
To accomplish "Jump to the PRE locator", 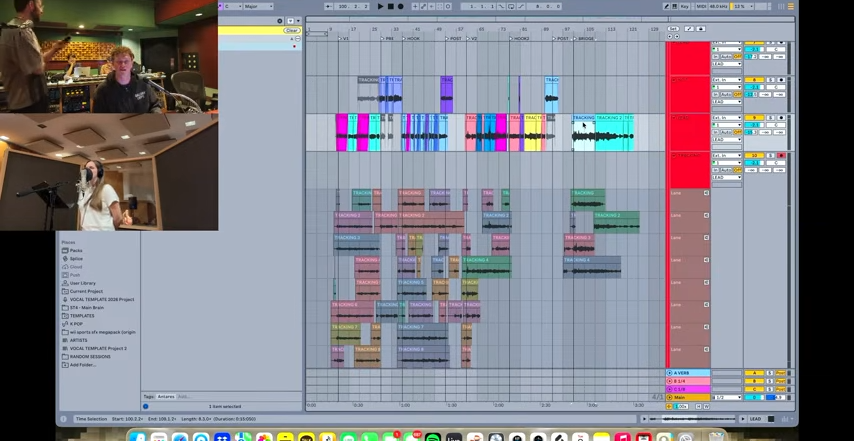I will point(387,39).
